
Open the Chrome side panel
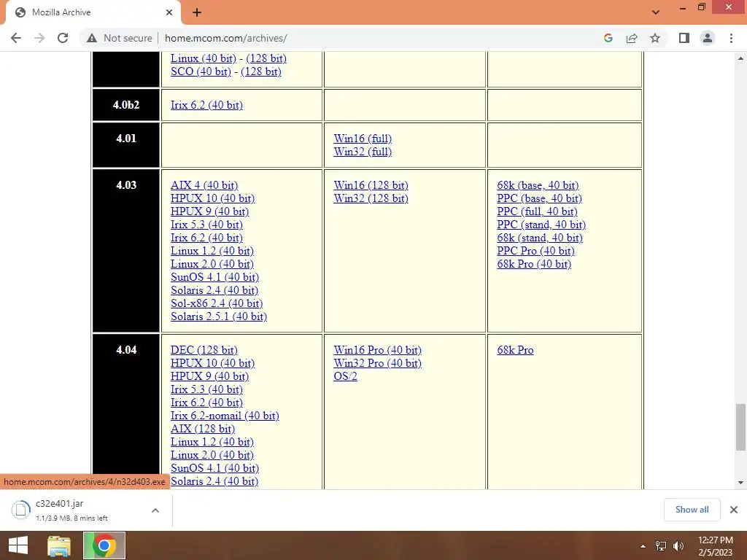tap(684, 38)
